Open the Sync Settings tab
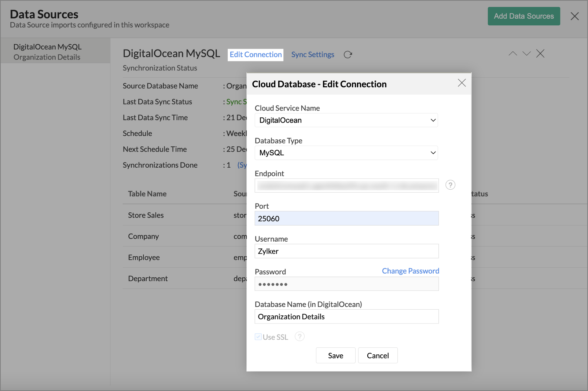The image size is (588, 391). coord(312,55)
